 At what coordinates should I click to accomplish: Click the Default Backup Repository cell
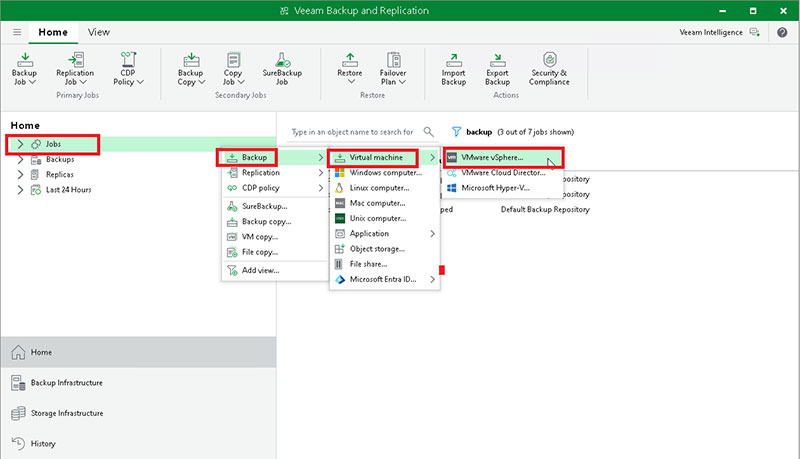coord(545,210)
